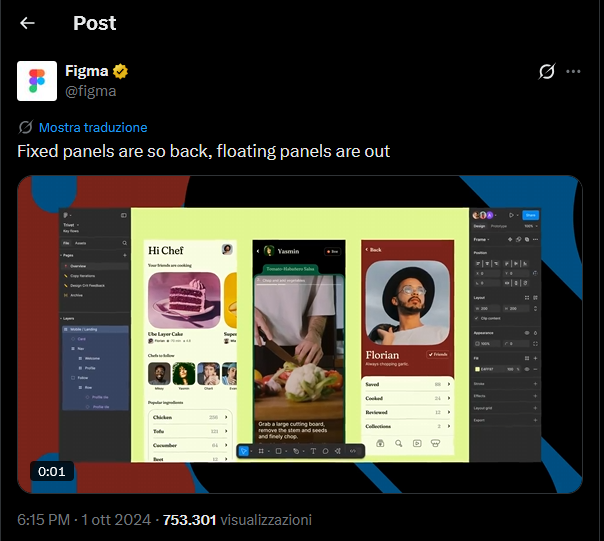
Task: Click the gold verified badge next to Figma
Action: (x=120, y=71)
